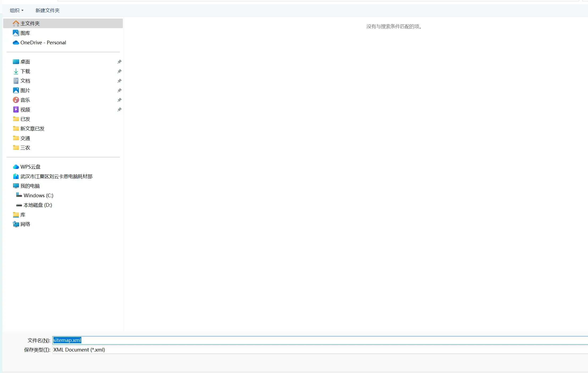Select the 图库 gallery icon

tap(16, 33)
